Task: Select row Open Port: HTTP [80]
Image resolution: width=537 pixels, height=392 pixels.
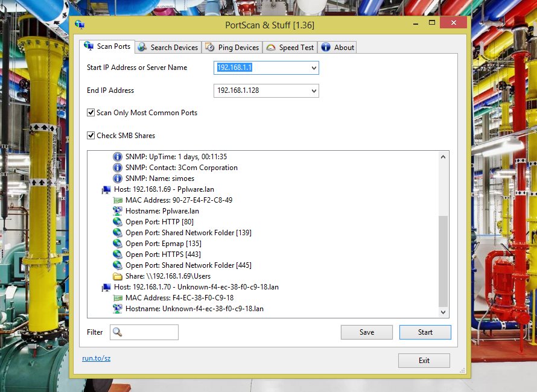Action: tap(159, 222)
